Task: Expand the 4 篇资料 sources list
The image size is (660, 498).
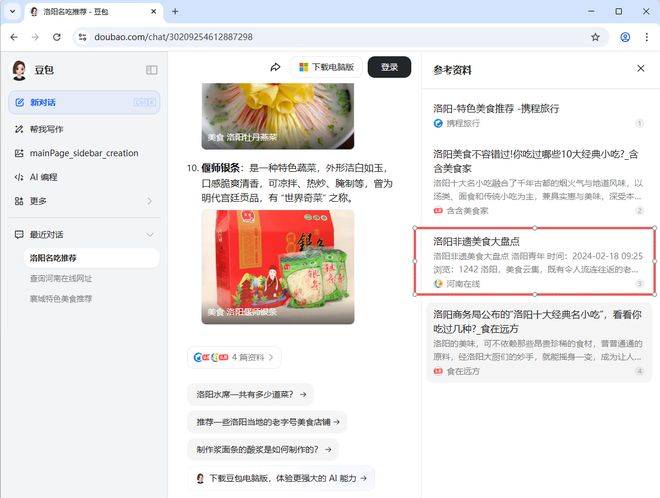Action: pyautogui.click(x=234, y=357)
